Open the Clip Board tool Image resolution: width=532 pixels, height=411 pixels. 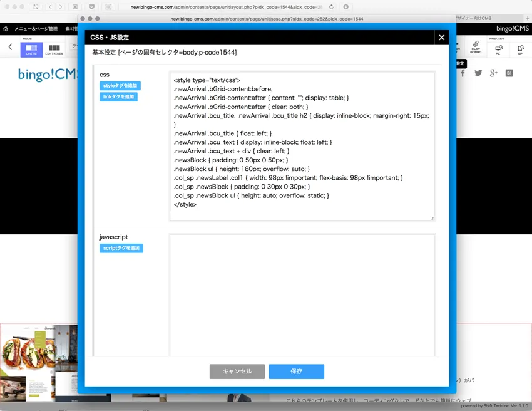point(476,49)
